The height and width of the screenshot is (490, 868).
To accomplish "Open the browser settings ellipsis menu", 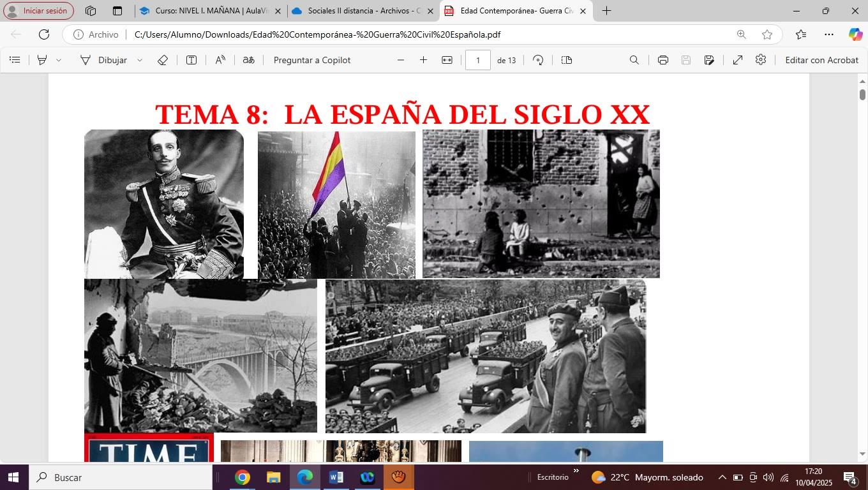I will coord(828,34).
